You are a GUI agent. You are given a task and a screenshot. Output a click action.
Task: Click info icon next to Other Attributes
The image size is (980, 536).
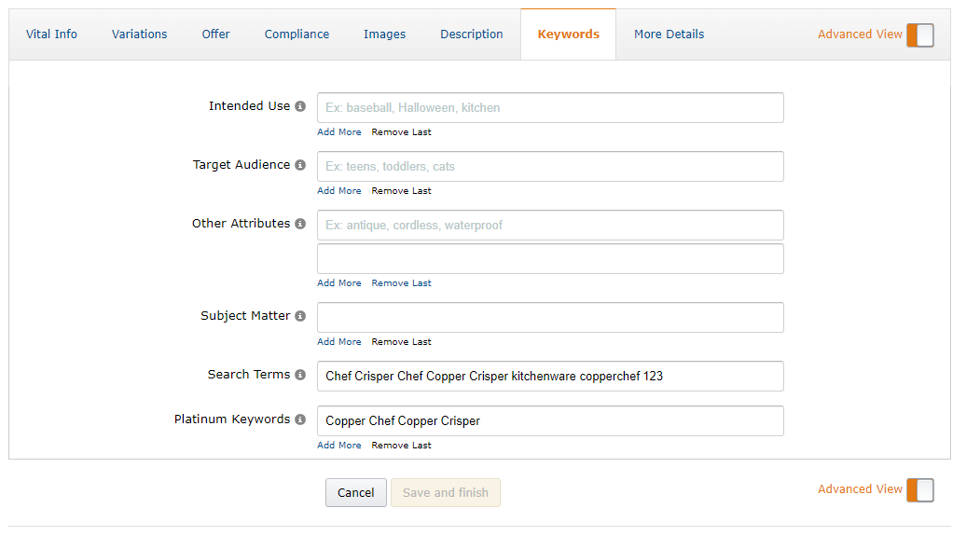(300, 224)
